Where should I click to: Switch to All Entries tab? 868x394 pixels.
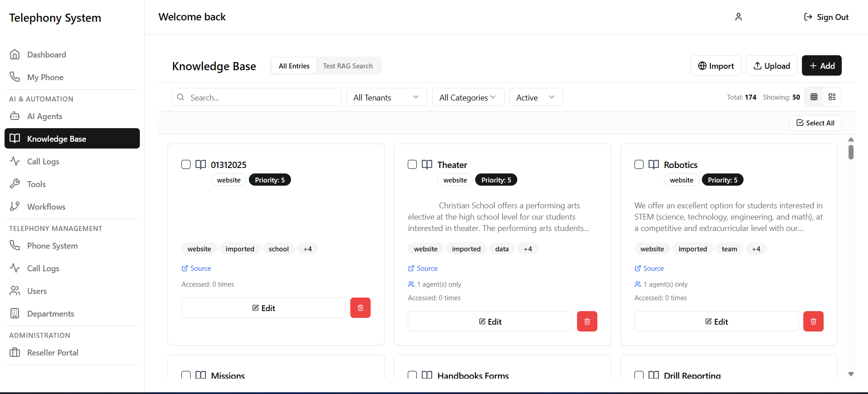point(294,66)
